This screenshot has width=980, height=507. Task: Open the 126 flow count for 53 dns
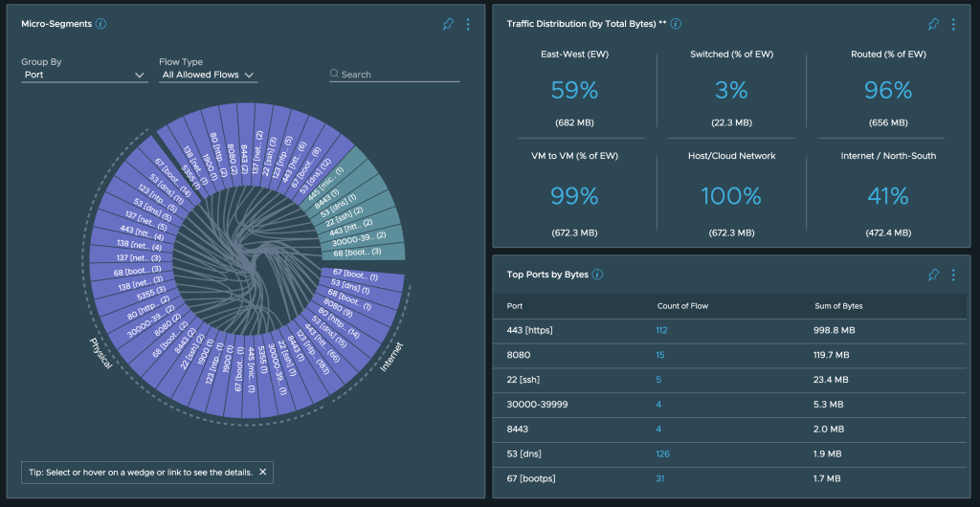(x=661, y=453)
